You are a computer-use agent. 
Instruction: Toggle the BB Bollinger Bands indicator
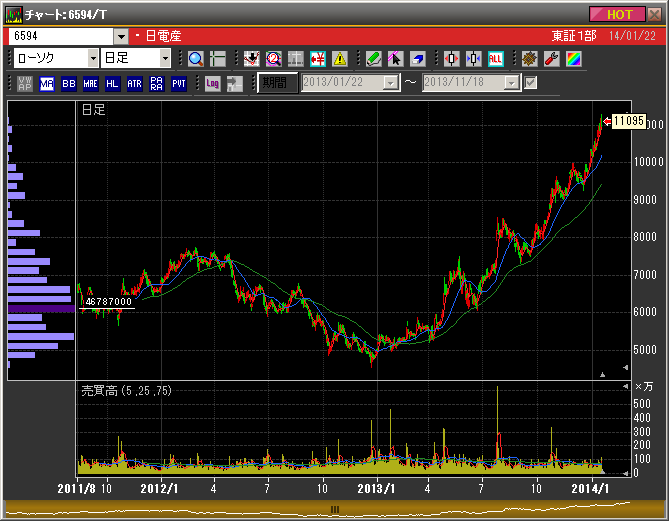click(x=69, y=83)
